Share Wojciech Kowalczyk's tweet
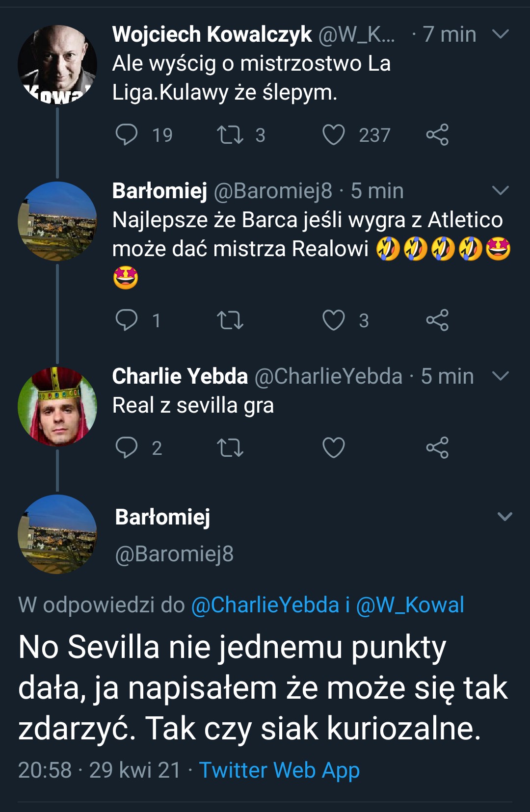This screenshot has width=530, height=812. click(x=437, y=135)
